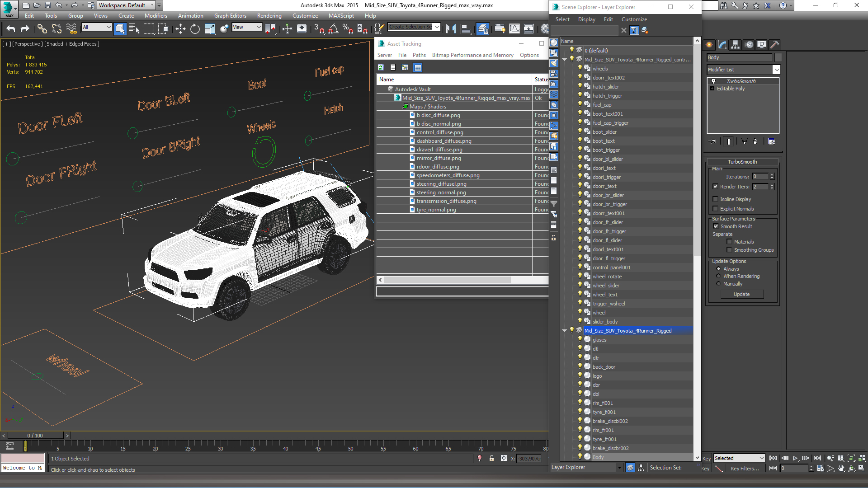Enable the Isoline Display checkbox
Image resolution: width=868 pixels, height=488 pixels.
716,199
